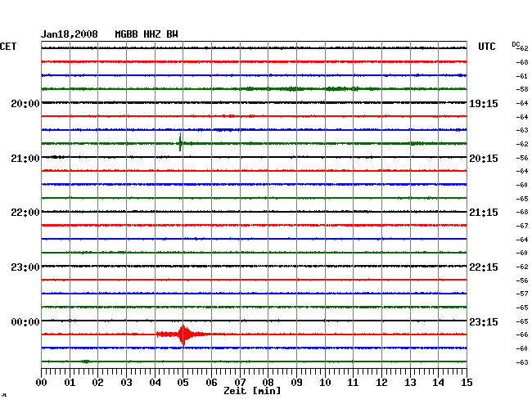Click the 13 minute axis tick label

click(410, 383)
